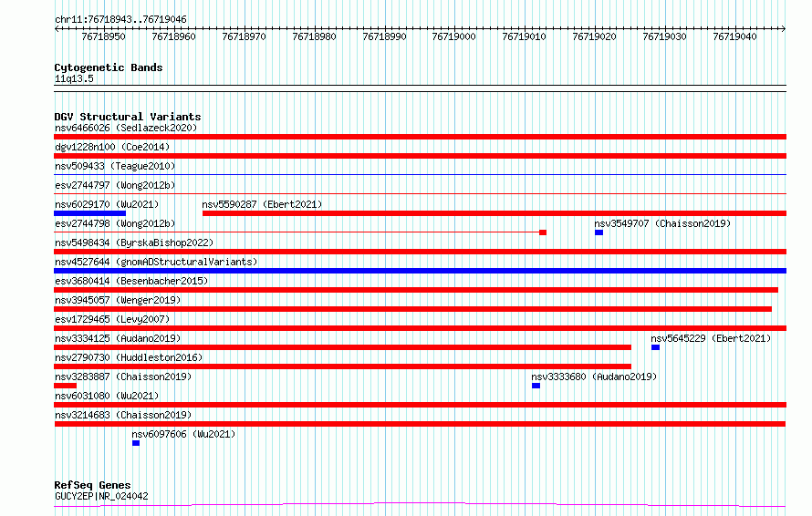The height and width of the screenshot is (516, 812).
Task: Click the red nsv5590287 Ebert2021 bar
Action: click(494, 213)
